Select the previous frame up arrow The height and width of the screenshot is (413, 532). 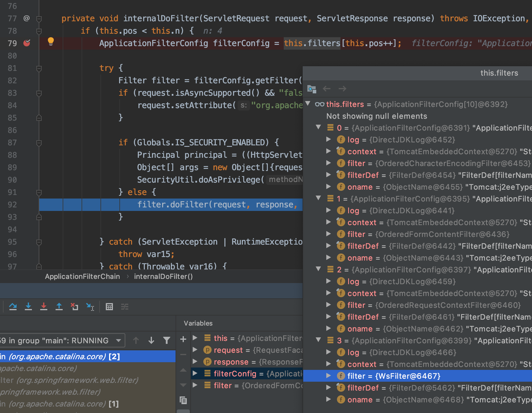click(136, 340)
